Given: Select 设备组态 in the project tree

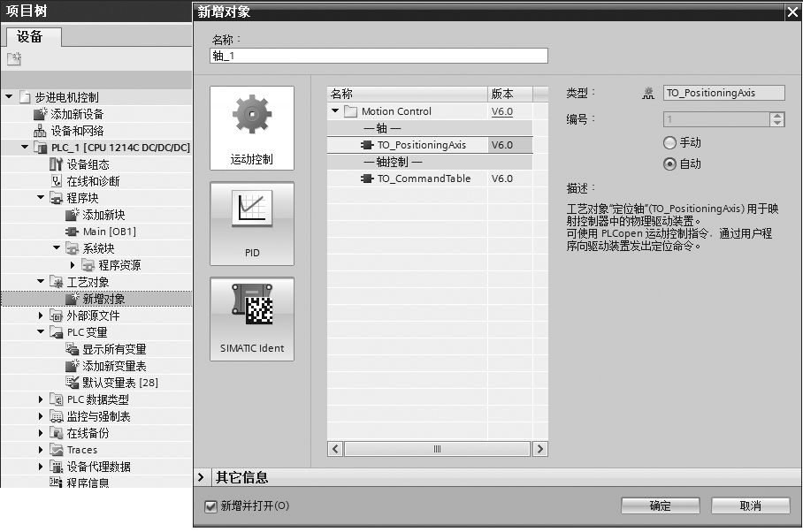Looking at the screenshot, I should point(88,164).
